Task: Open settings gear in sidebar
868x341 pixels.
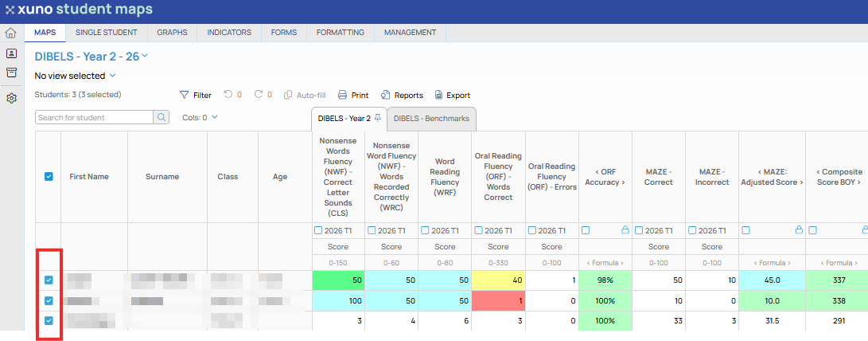Action: (12, 98)
